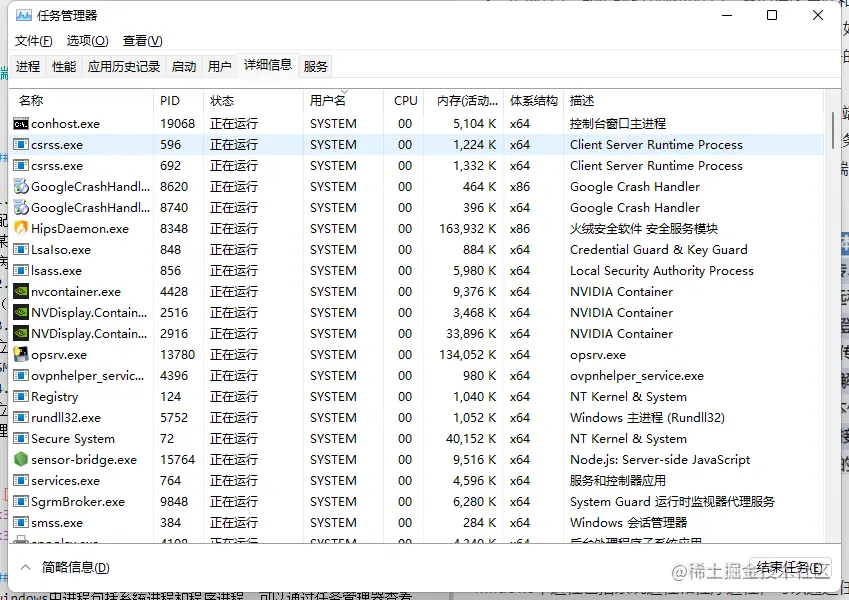Screen dimensions: 849x600
Task: Click the icon beside csrss.exe PID 596
Action: pos(21,145)
